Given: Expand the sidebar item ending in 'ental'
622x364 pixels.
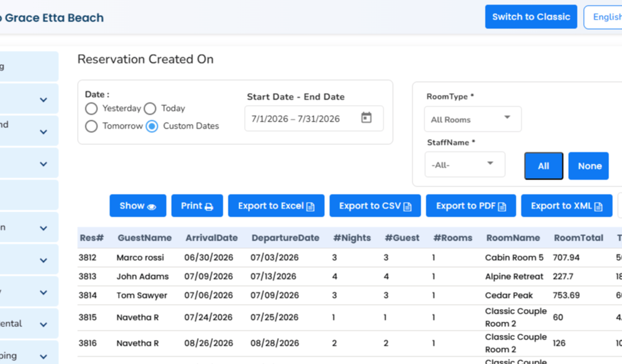Looking at the screenshot, I should click(x=44, y=324).
